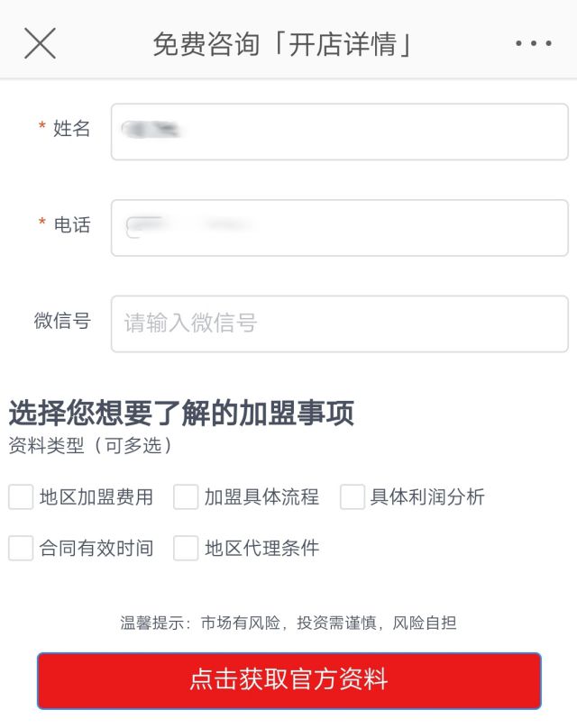Click the heading 选择您想要了解的加盟事项
577x728 pixels.
point(181,414)
